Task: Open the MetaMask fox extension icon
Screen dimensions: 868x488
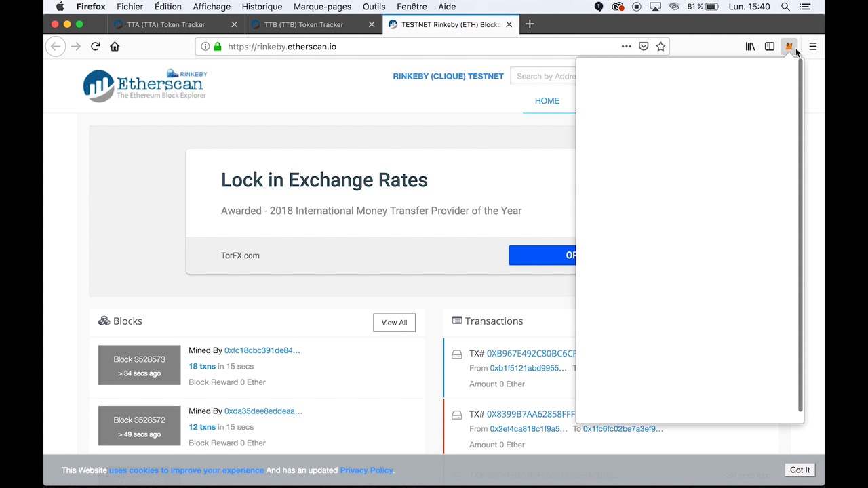Action: (x=789, y=47)
